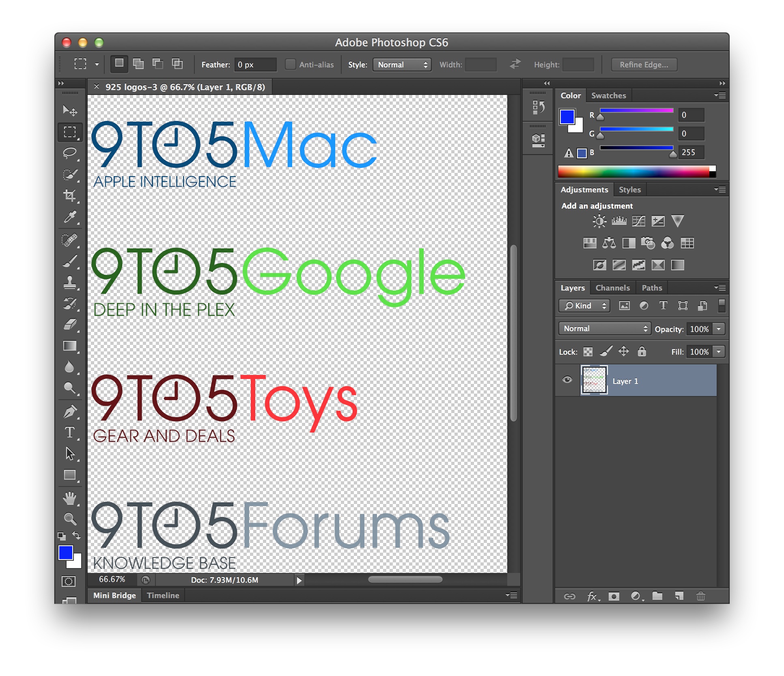Open the tool preset picker arrow
The image size is (784, 676).
97,65
